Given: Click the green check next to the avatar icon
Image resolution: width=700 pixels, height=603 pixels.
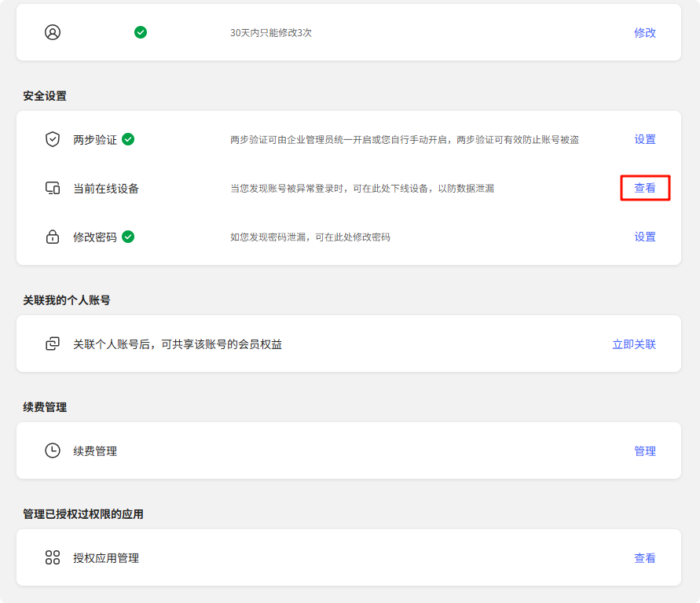Looking at the screenshot, I should [x=141, y=32].
